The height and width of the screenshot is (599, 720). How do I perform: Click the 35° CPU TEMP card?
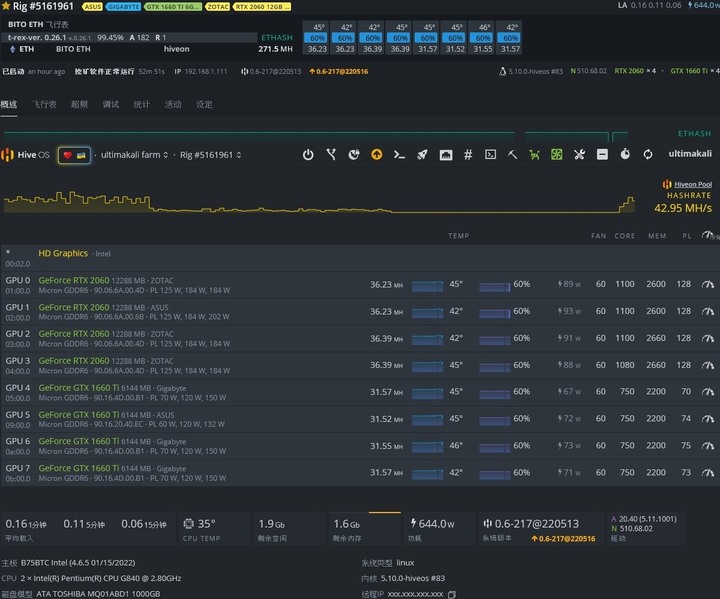[214, 529]
